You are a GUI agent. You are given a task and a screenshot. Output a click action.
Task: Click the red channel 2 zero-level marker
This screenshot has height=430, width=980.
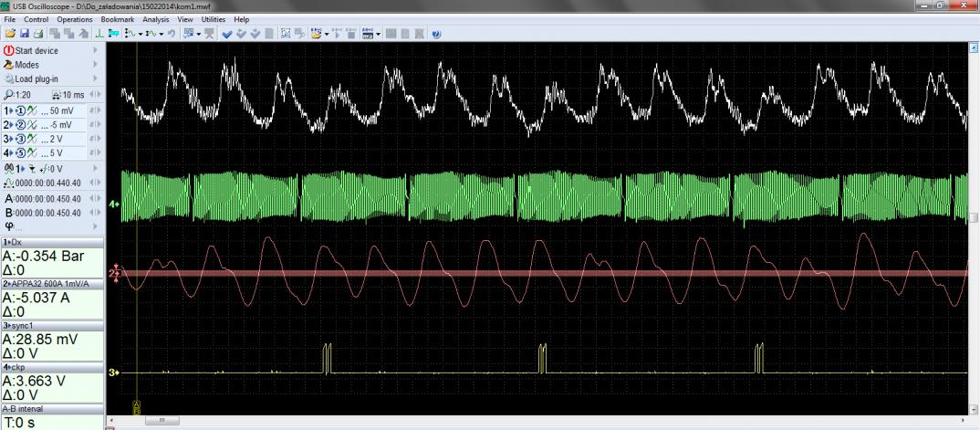pyautogui.click(x=115, y=273)
